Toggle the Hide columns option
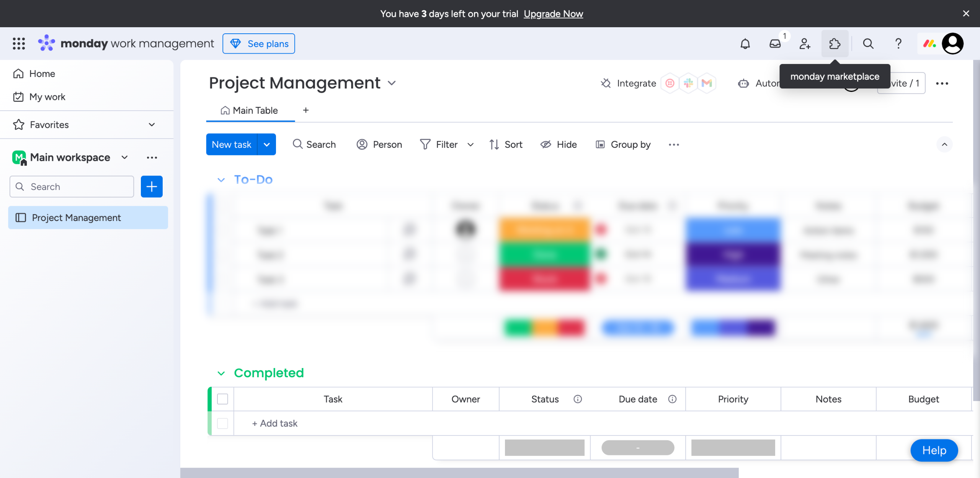980x478 pixels. (x=559, y=144)
